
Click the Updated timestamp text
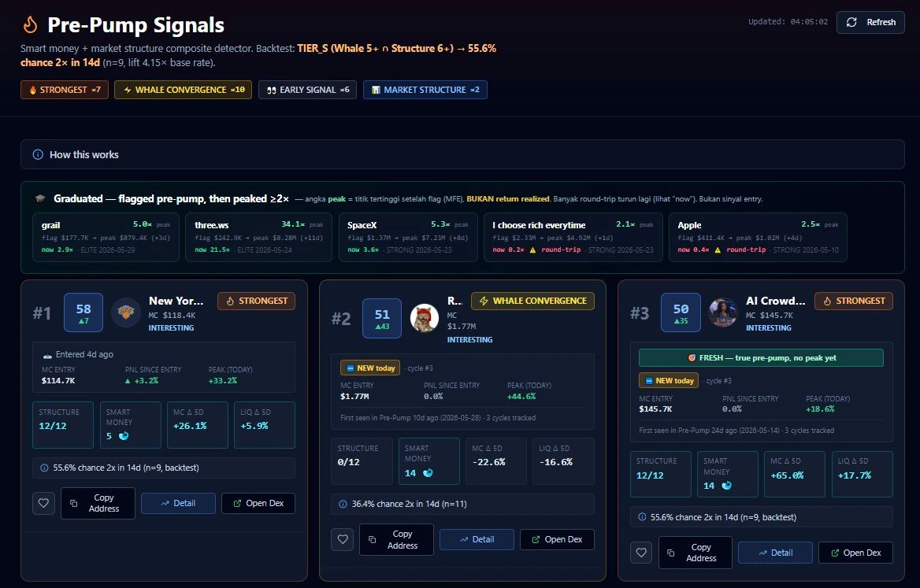coord(788,22)
